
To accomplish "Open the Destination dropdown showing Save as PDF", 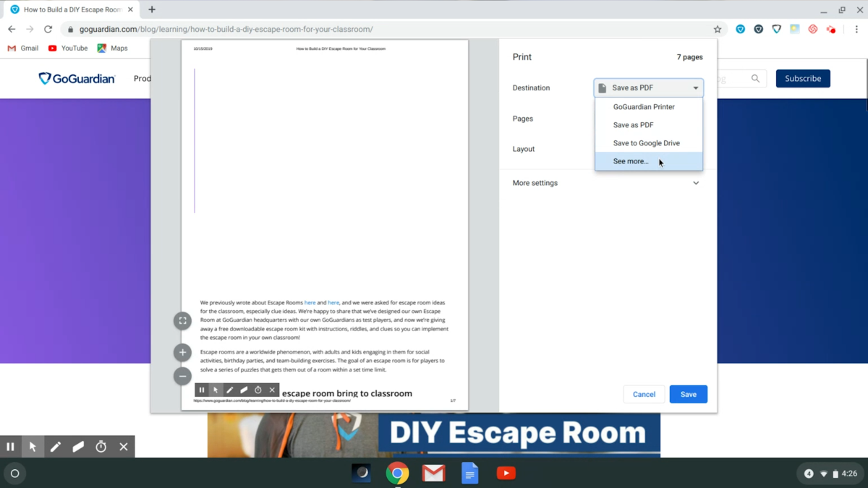I will click(649, 88).
